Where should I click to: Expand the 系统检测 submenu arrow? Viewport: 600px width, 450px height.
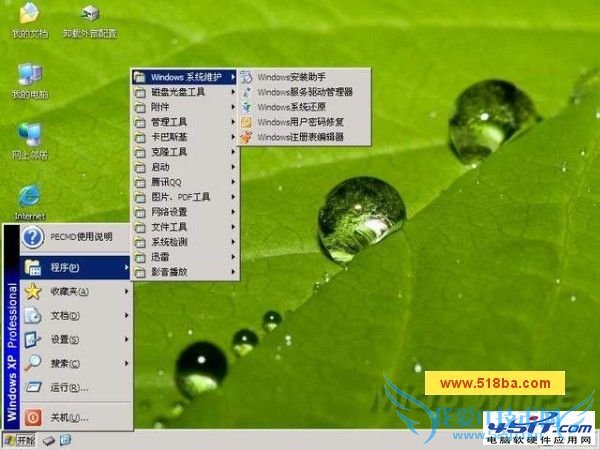233,242
